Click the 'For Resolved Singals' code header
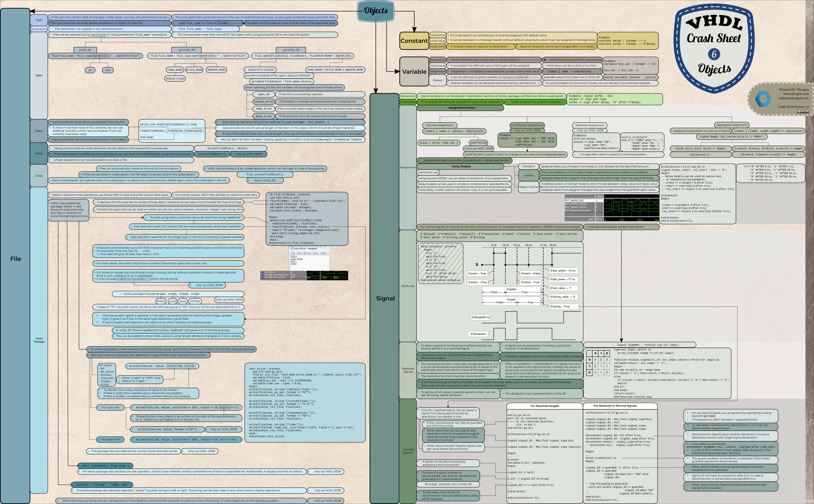The image size is (814, 504). click(x=545, y=406)
